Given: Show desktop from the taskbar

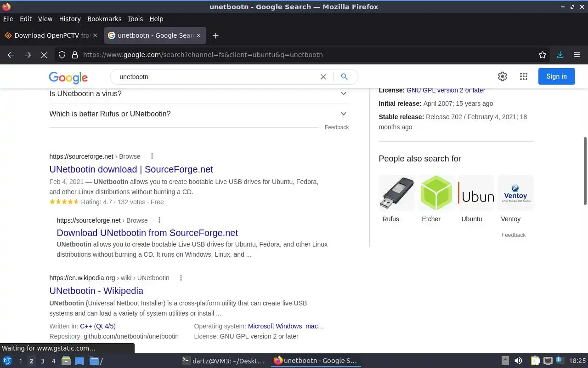Looking at the screenshot, I should click(x=79, y=361).
